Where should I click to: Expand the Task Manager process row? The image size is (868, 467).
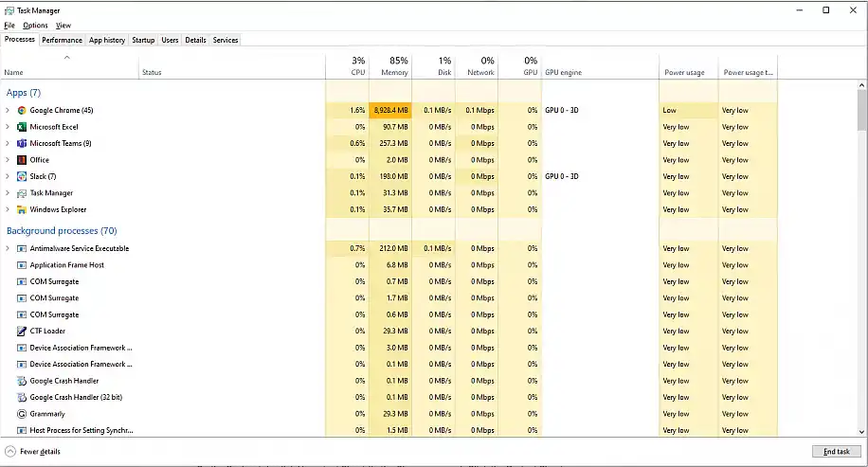click(8, 193)
